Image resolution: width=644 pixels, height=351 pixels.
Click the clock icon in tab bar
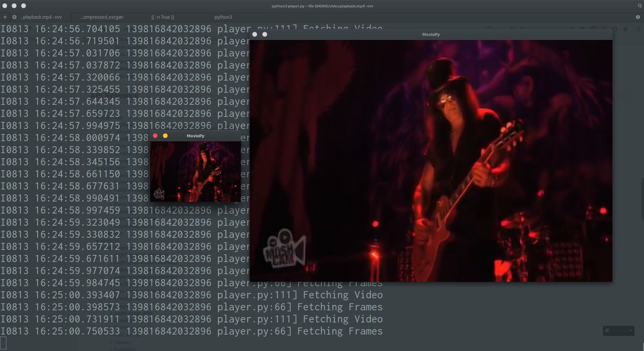[x=638, y=17]
